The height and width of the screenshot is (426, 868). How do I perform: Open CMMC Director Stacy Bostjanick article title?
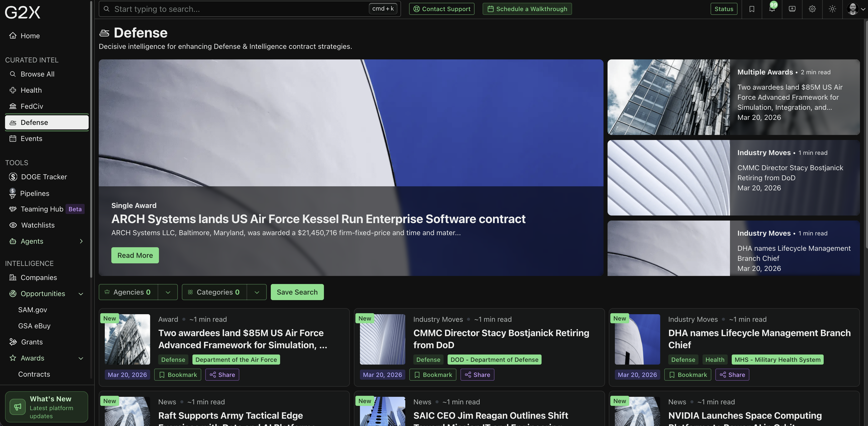click(502, 339)
